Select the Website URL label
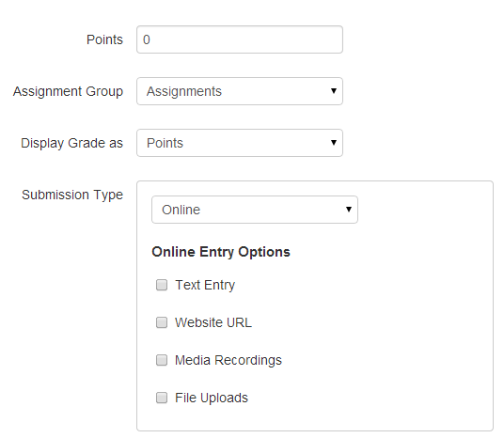This screenshot has height=438, width=504. click(213, 322)
